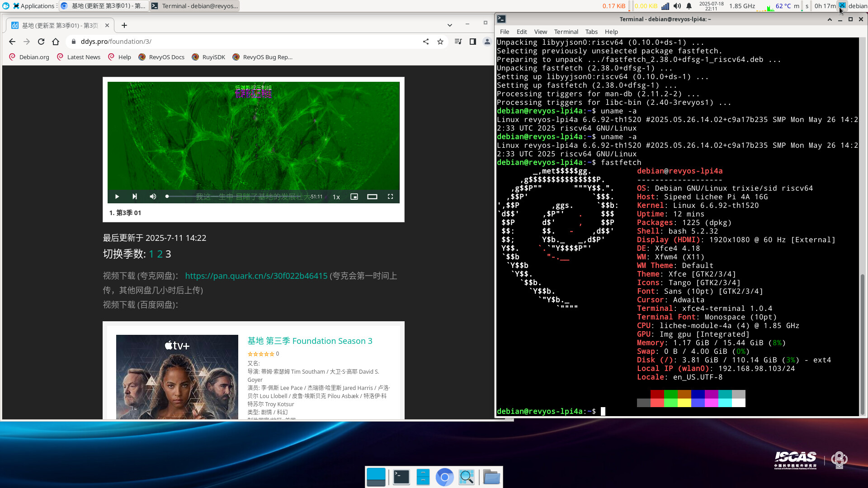Open the network signal icon in the panel
This screenshot has height=488, width=868.
click(x=665, y=6)
